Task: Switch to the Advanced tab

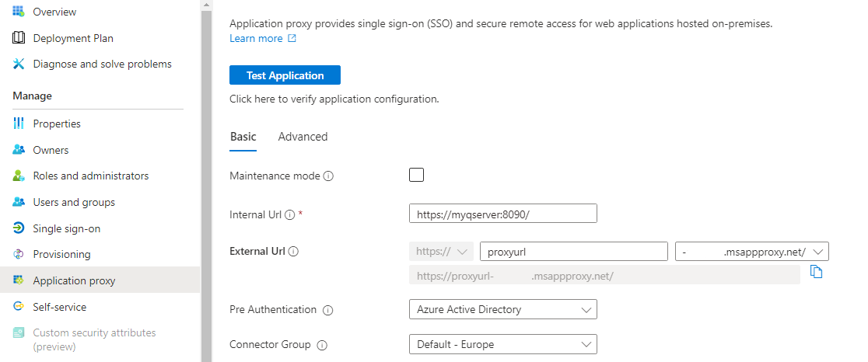Action: [x=303, y=137]
